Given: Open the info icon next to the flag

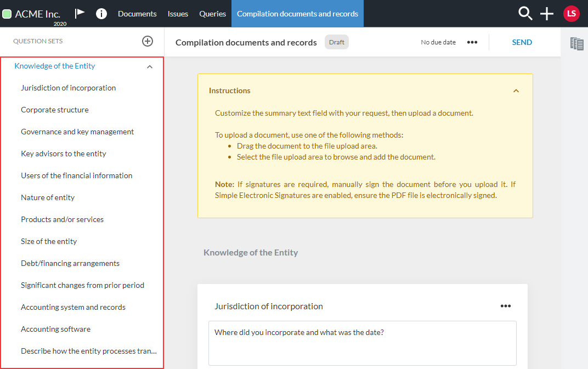Looking at the screenshot, I should tap(101, 14).
